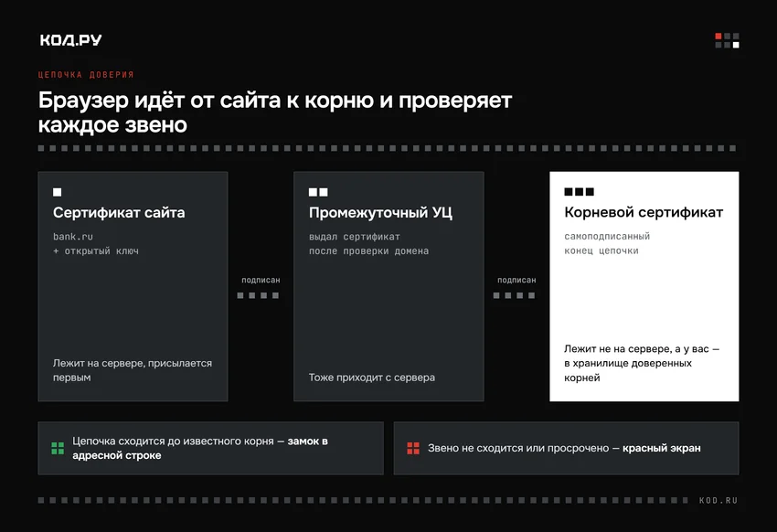777x532 pixels.
Task: Click 'подписан' between intermediate and root cards
Action: tap(516, 280)
